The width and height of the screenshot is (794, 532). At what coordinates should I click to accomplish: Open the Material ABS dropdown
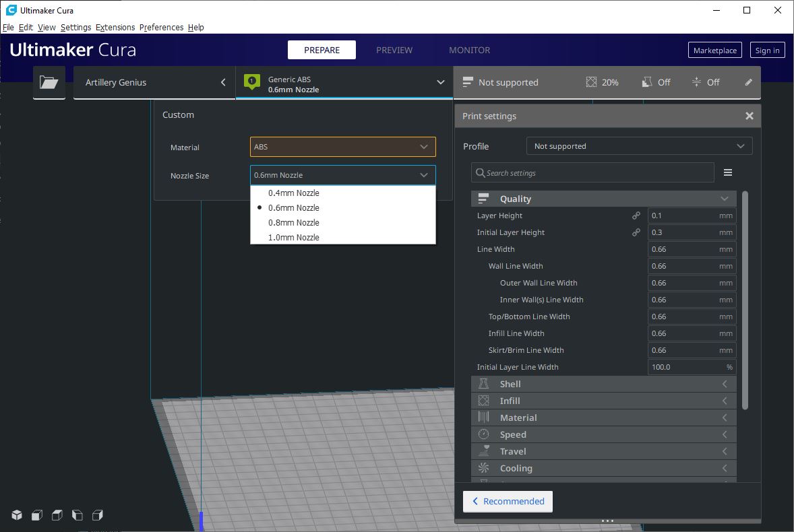(x=343, y=147)
